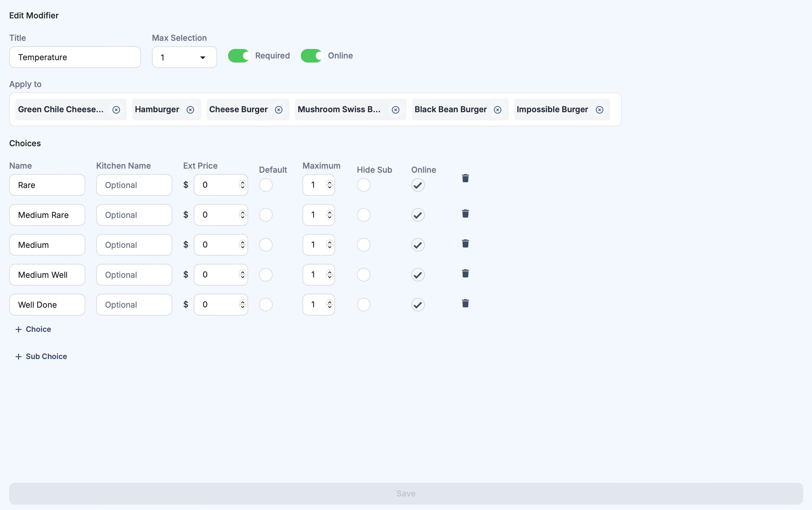Click the Save button
812x510 pixels.
406,493
